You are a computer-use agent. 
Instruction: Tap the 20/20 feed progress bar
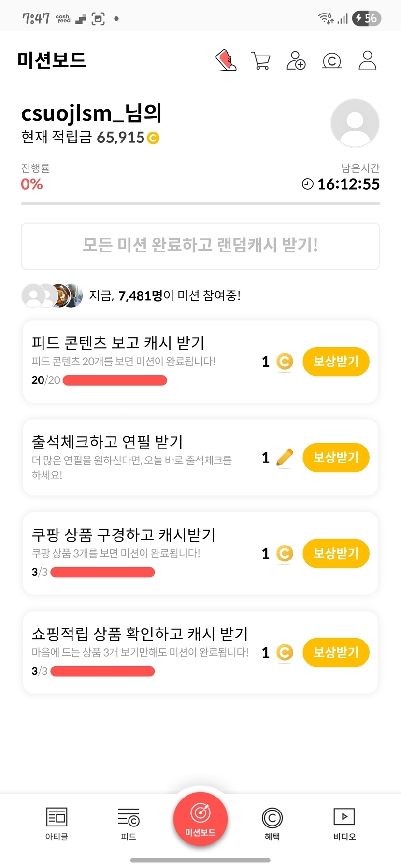pyautogui.click(x=115, y=380)
